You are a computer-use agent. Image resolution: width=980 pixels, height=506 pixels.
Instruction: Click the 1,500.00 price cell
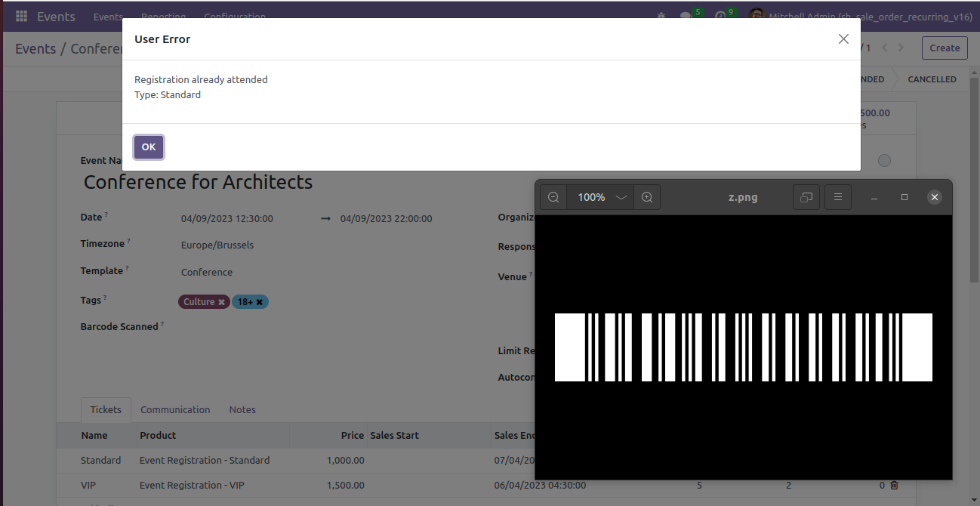346,486
